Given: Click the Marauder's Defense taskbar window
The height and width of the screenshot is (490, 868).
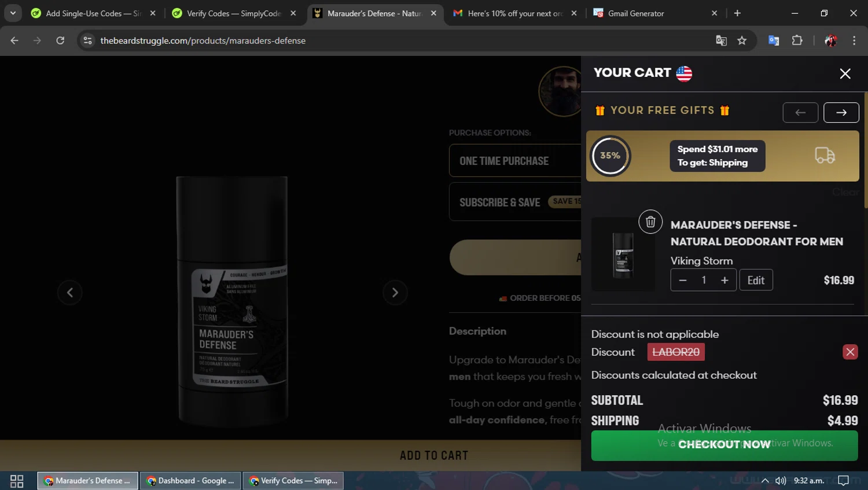Looking at the screenshot, I should (x=88, y=481).
